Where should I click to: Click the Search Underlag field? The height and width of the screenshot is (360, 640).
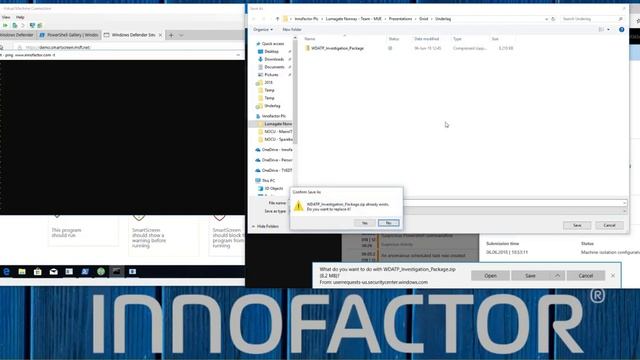tap(592, 19)
